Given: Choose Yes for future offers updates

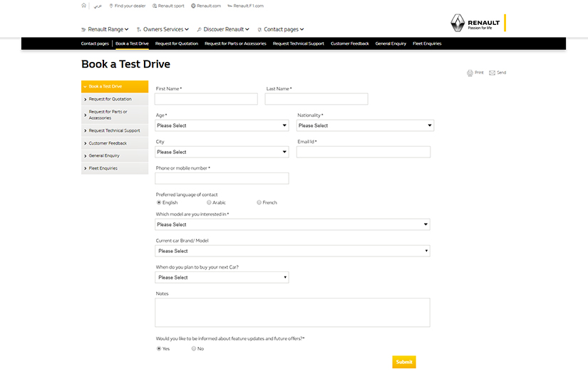Looking at the screenshot, I should [x=159, y=348].
